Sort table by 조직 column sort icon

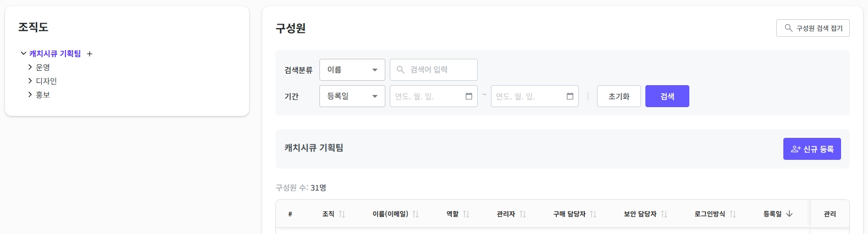[x=342, y=214]
